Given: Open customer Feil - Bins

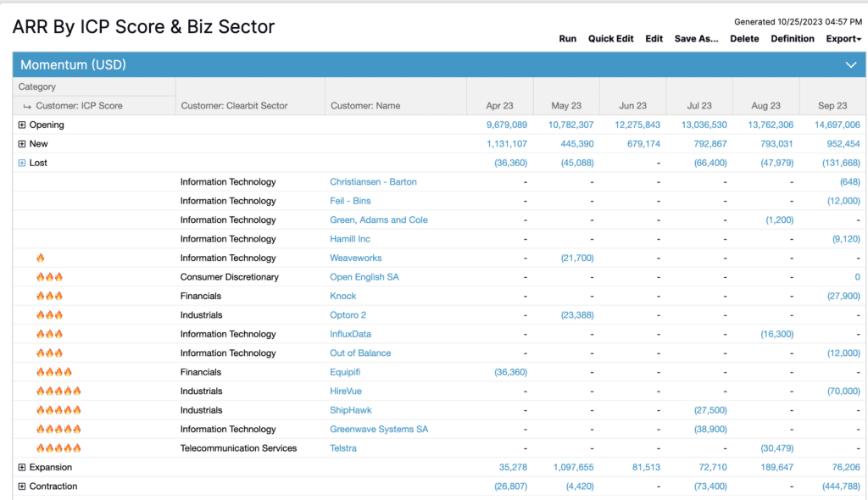Looking at the screenshot, I should 350,201.
